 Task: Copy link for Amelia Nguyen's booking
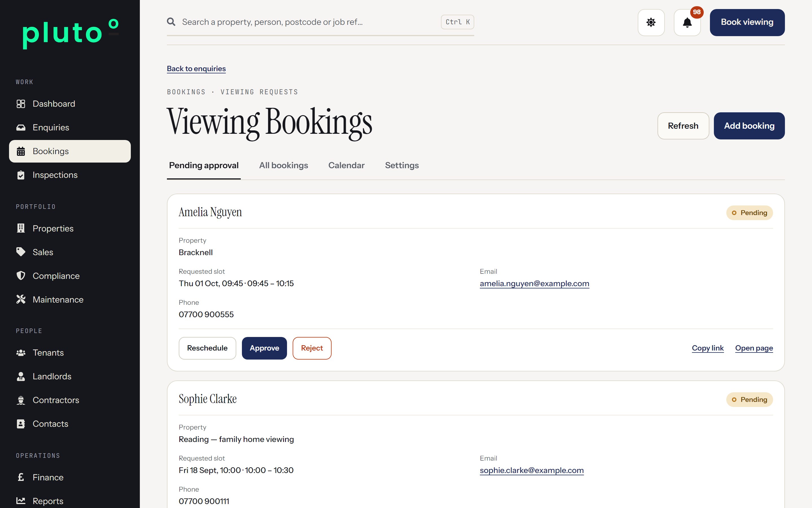pyautogui.click(x=708, y=348)
